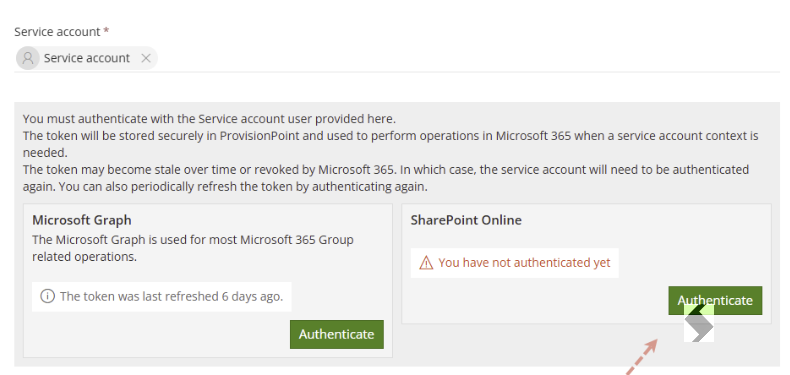Authenticate SharePoint Online service account
The height and width of the screenshot is (375, 790).
coord(715,300)
